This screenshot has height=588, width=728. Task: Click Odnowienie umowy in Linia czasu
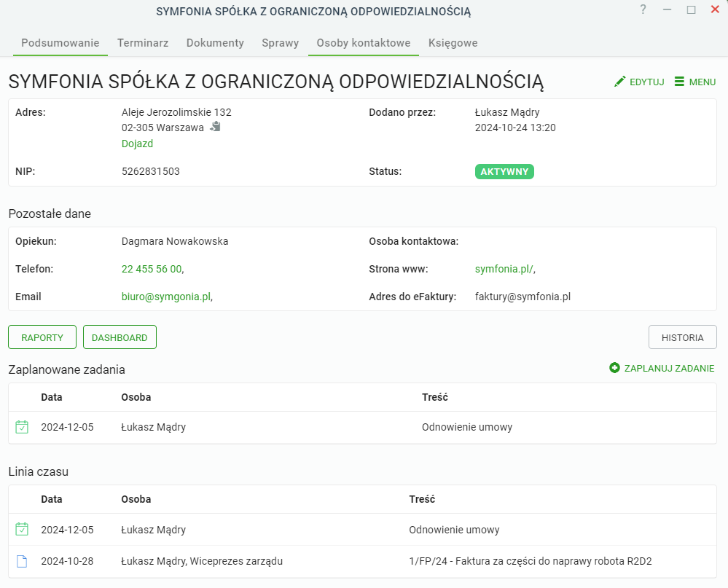(x=454, y=530)
